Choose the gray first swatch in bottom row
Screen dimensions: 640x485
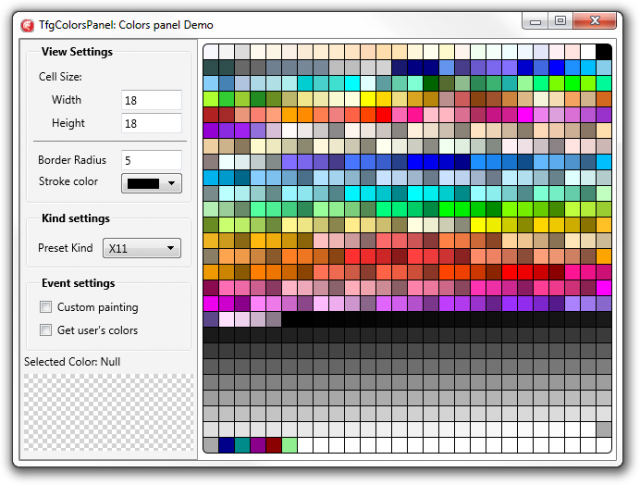click(x=211, y=445)
